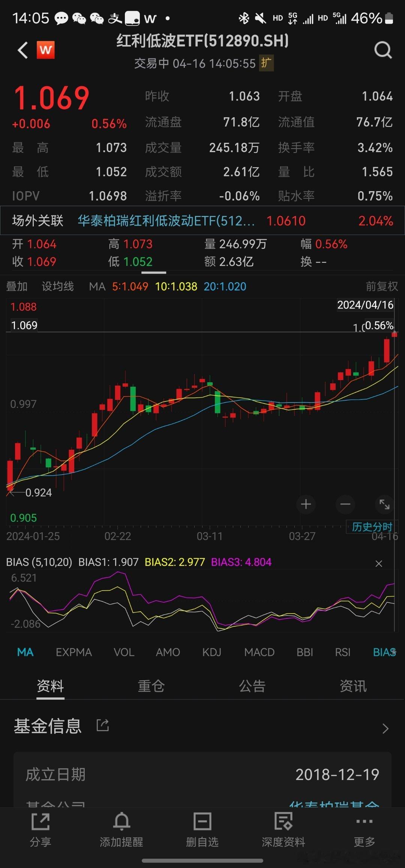Select the VOL indicator tab

[124, 652]
